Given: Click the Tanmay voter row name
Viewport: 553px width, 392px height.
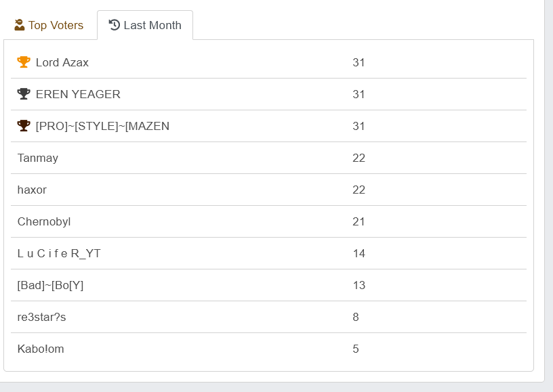Looking at the screenshot, I should 38,158.
